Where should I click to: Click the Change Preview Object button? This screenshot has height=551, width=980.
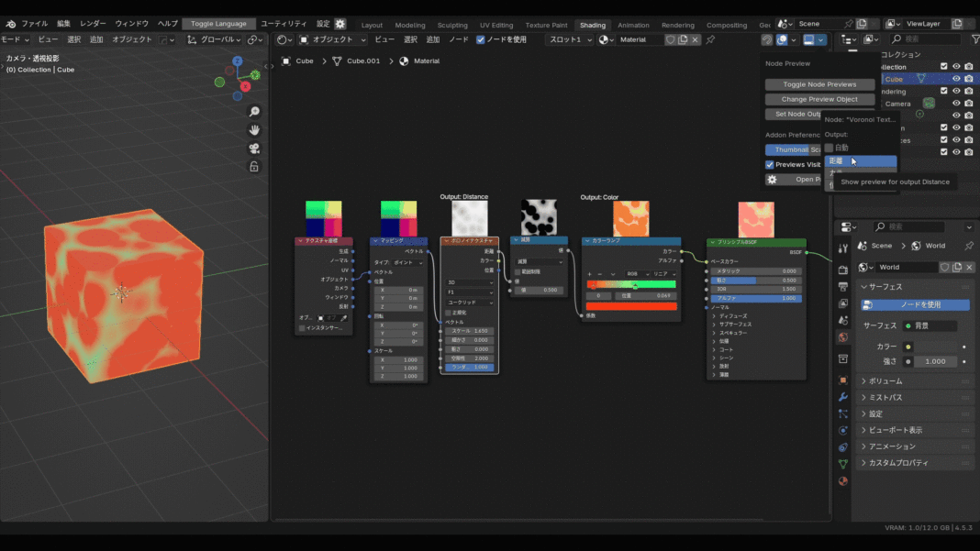[819, 99]
